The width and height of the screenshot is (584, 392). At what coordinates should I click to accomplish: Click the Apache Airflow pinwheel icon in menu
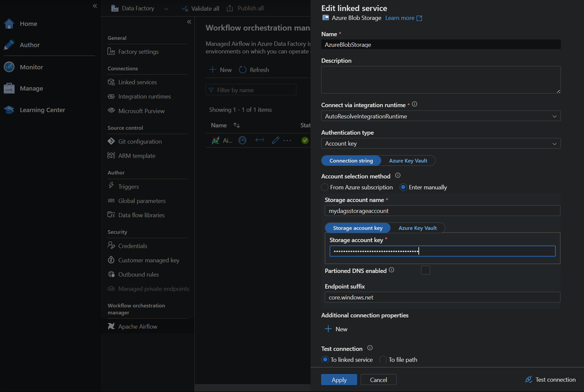tap(111, 326)
